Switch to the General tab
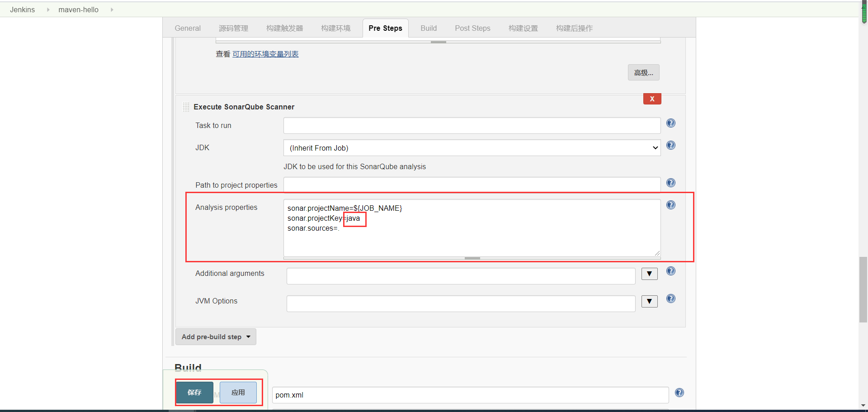The width and height of the screenshot is (868, 412). 188,28
